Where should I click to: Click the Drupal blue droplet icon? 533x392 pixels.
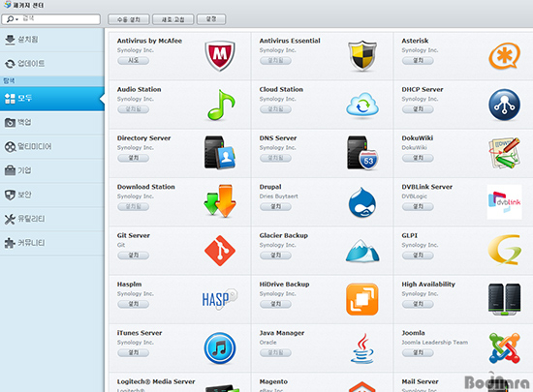click(x=362, y=202)
